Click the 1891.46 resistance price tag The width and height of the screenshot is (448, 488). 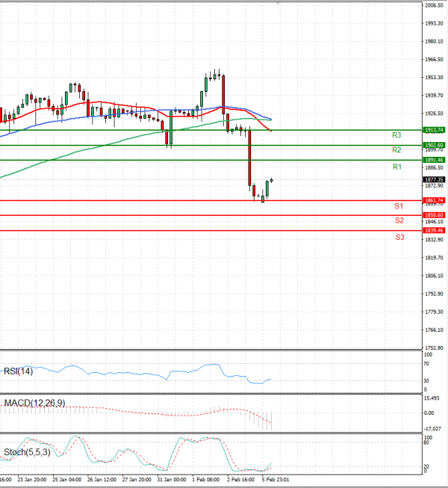(x=434, y=160)
